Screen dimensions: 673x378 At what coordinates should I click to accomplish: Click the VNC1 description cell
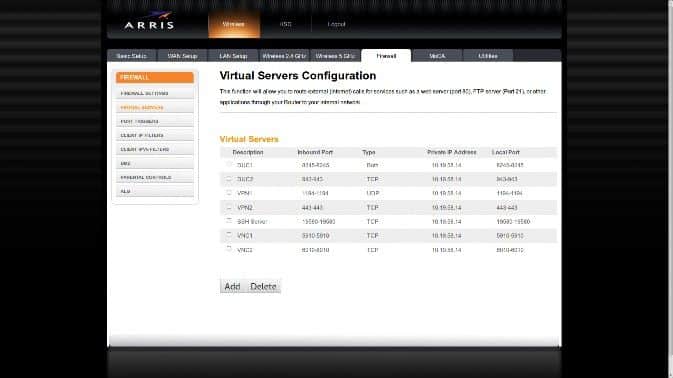click(x=245, y=236)
